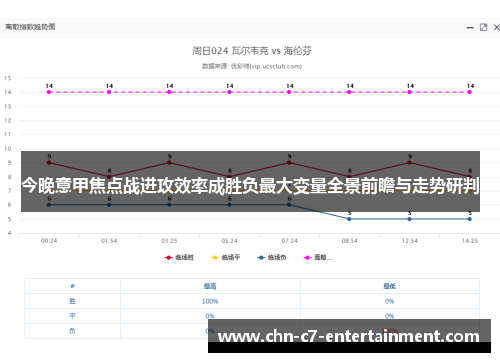Maximize the 离散指数趋势图 window
The height and width of the screenshot is (362, 500).
pos(483,27)
